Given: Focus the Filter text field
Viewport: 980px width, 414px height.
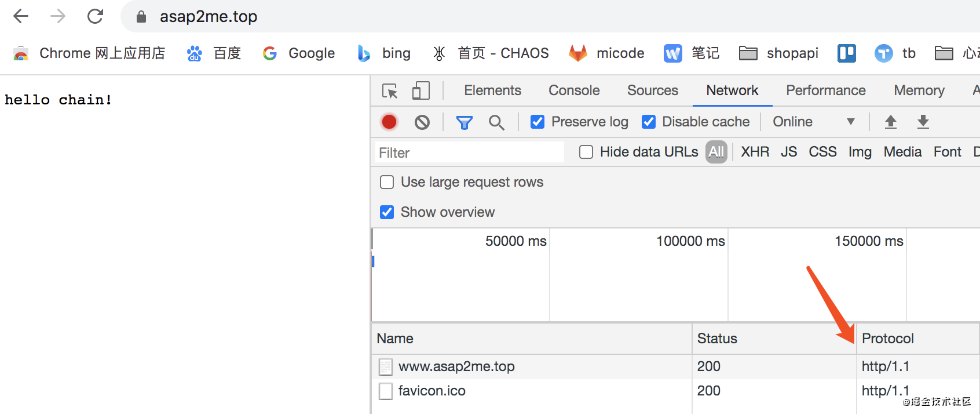Looking at the screenshot, I should pos(470,152).
